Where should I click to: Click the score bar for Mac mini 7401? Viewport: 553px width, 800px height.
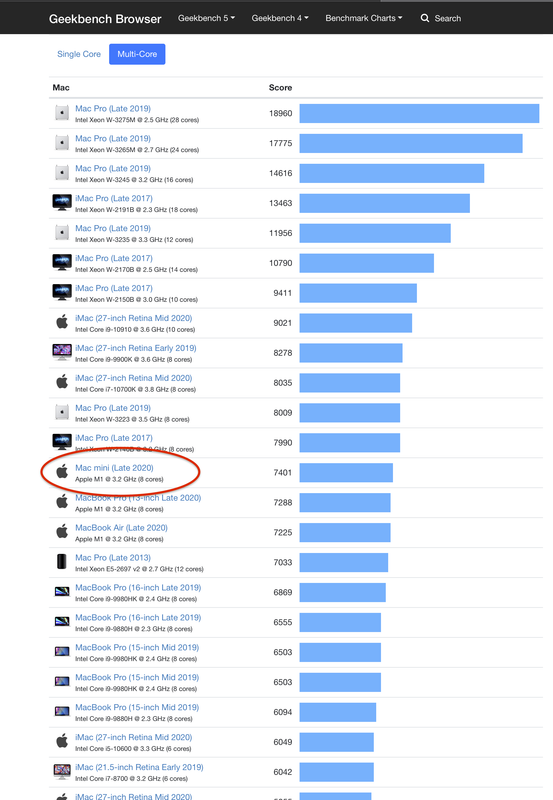click(346, 472)
